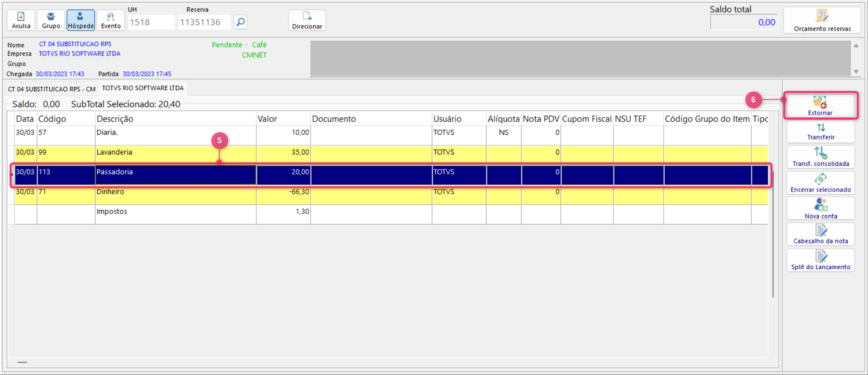Select the Avulsa account type
Screen dimensions: 868x375
coord(21,20)
